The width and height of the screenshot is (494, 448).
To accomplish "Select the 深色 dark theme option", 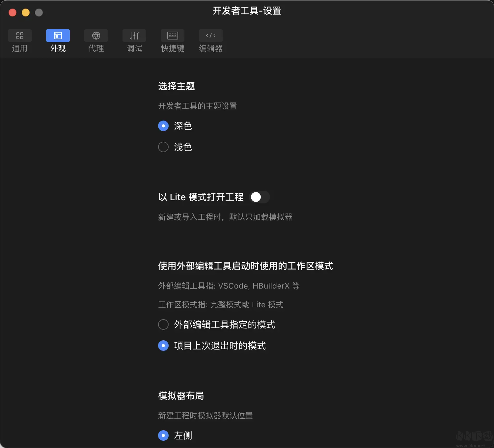I will [x=163, y=126].
